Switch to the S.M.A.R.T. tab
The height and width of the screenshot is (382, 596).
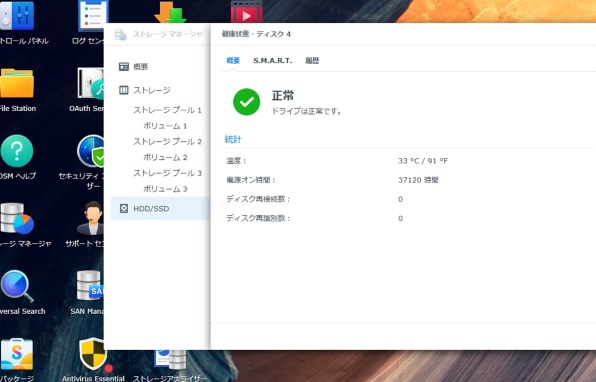pyautogui.click(x=273, y=60)
